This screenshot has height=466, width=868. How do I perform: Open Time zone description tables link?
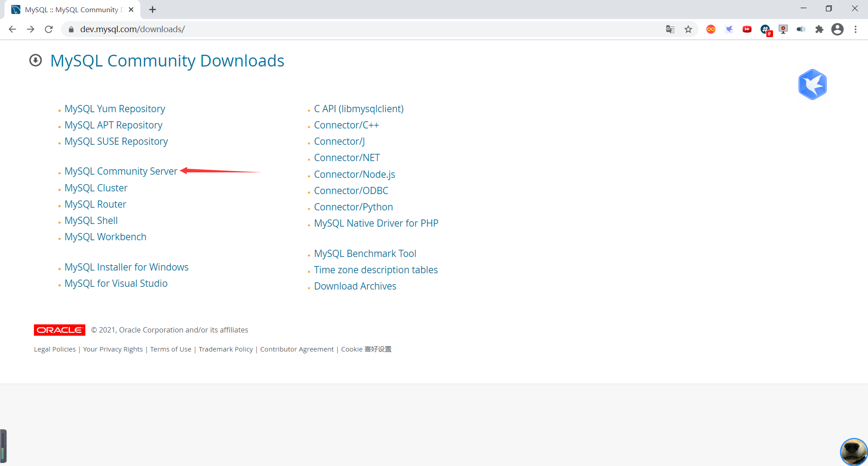click(x=376, y=270)
